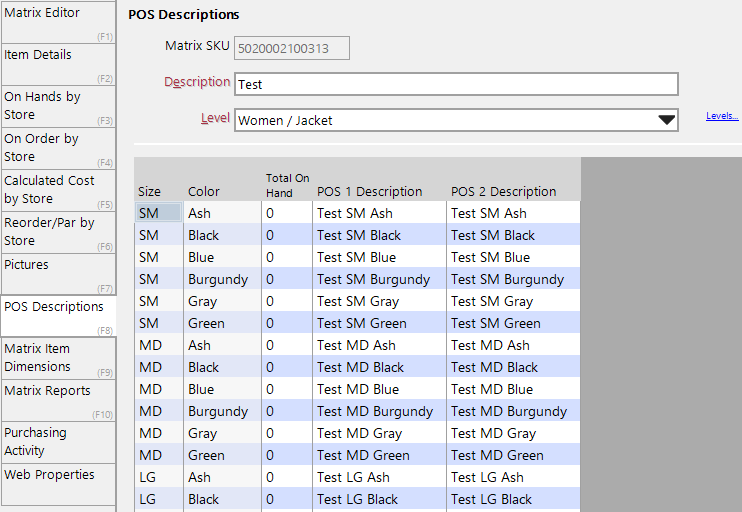
Task: Select On Order by Store tab
Action: (x=58, y=148)
